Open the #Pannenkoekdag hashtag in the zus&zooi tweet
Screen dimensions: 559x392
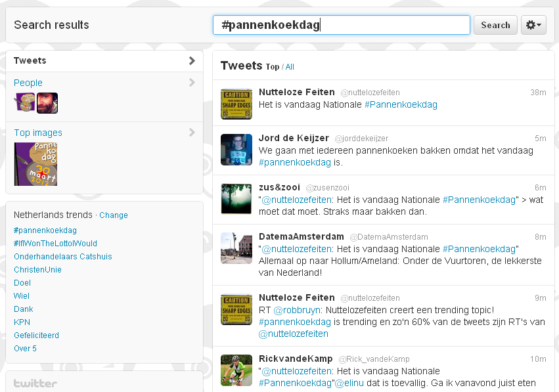[479, 200]
